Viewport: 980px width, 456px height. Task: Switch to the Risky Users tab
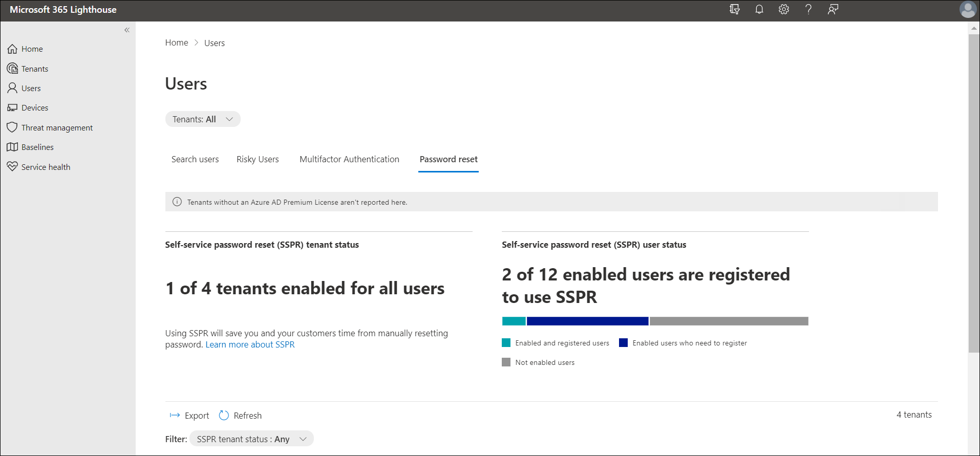[x=258, y=160]
